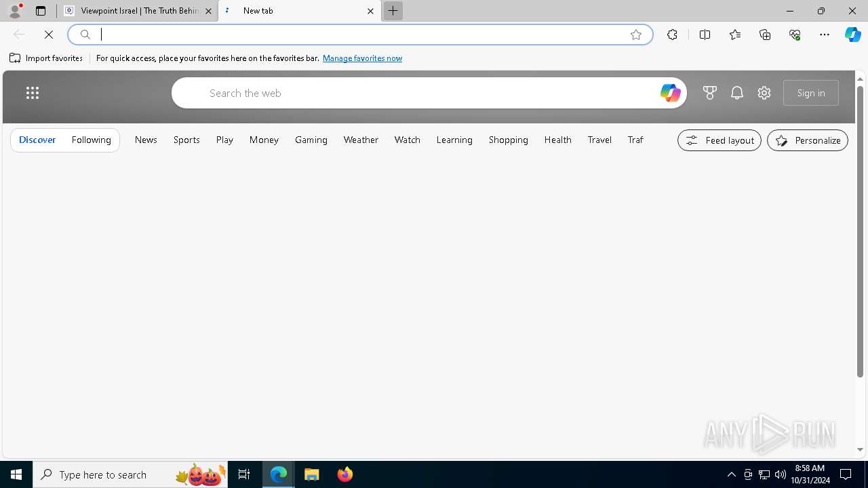Launch Firefox from the taskbar
Image resolution: width=868 pixels, height=488 pixels.
pyautogui.click(x=344, y=474)
